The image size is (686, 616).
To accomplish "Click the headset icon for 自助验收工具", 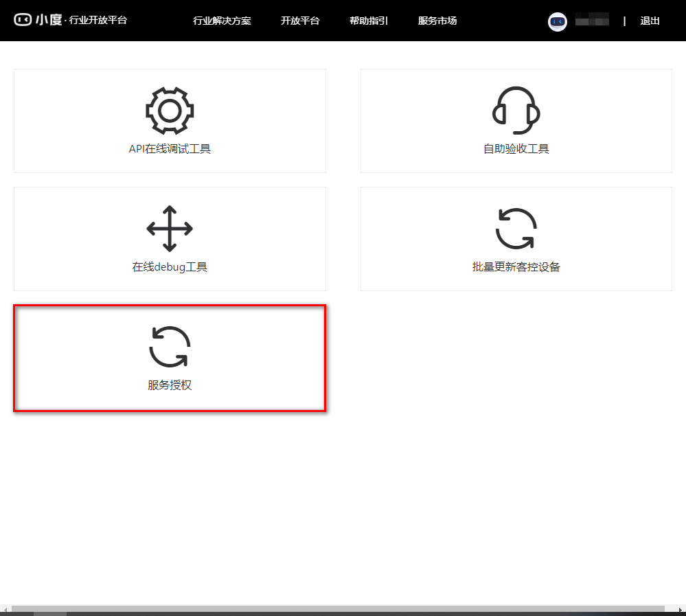I will click(516, 111).
